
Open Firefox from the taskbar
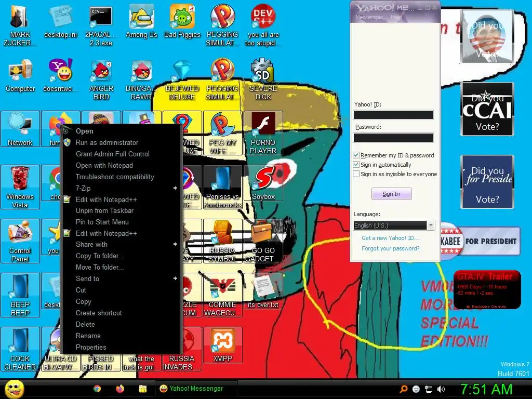[120, 389]
